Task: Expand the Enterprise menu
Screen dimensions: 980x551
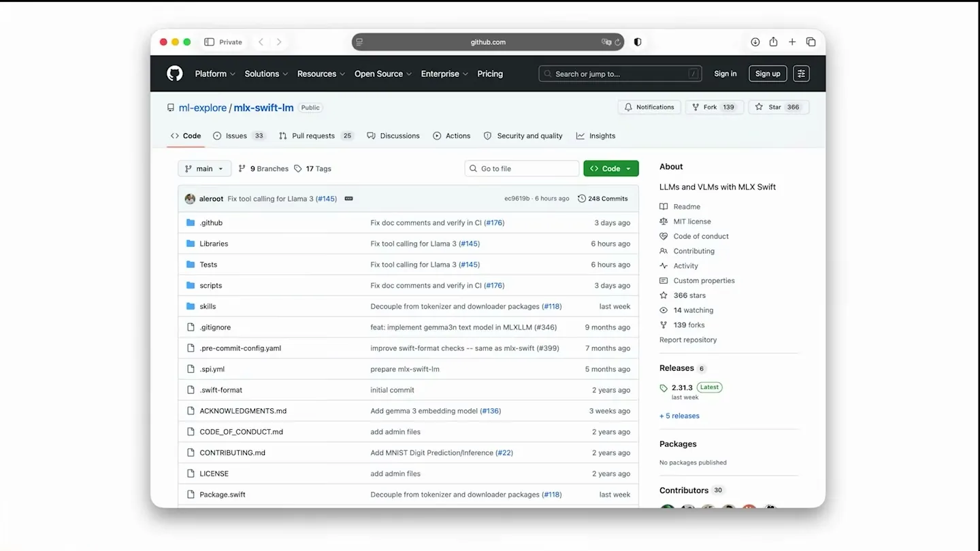Action: (444, 73)
